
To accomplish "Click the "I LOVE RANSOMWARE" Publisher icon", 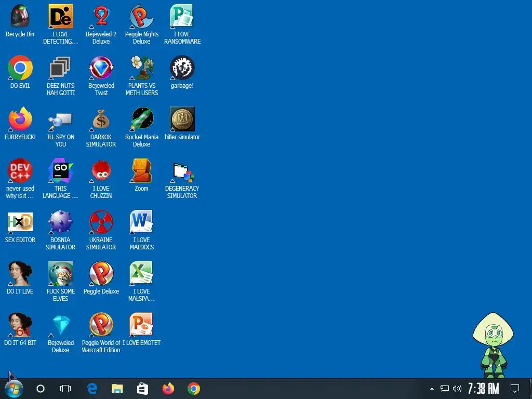I will (x=182, y=16).
